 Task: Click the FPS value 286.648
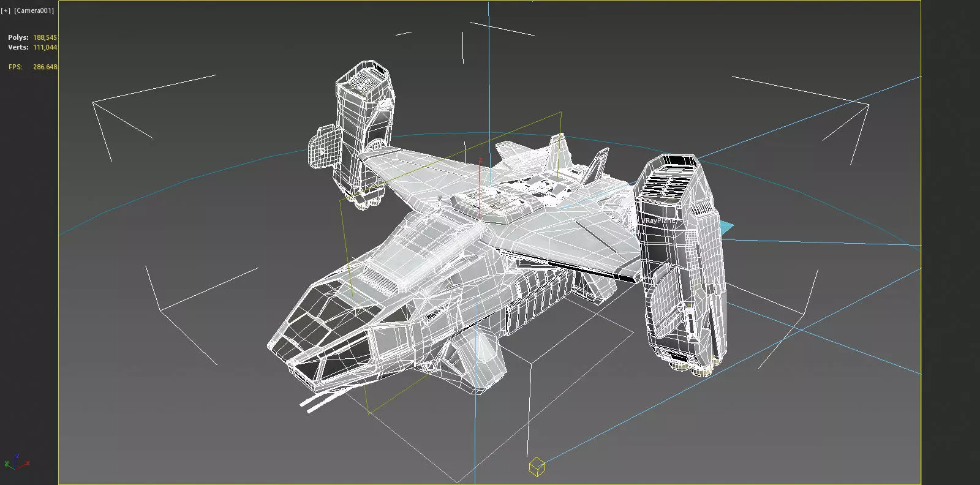pyautogui.click(x=45, y=67)
